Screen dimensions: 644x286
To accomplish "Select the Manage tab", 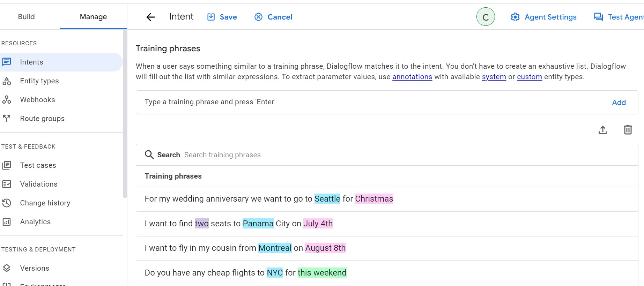I will [93, 17].
